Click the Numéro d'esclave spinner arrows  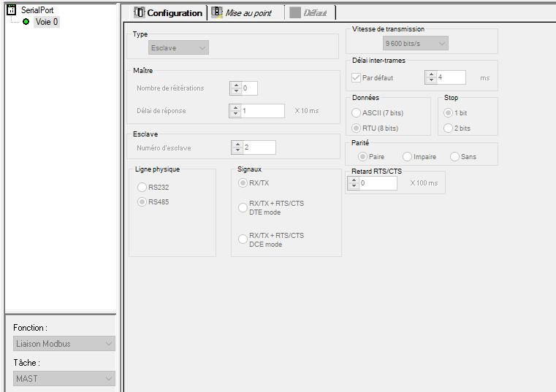[x=236, y=147]
